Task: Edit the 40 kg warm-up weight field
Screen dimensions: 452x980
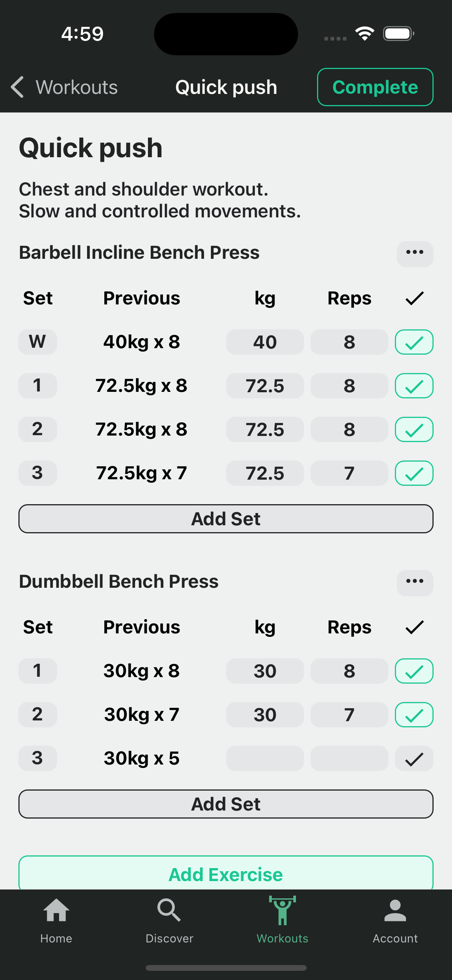Action: [x=265, y=342]
